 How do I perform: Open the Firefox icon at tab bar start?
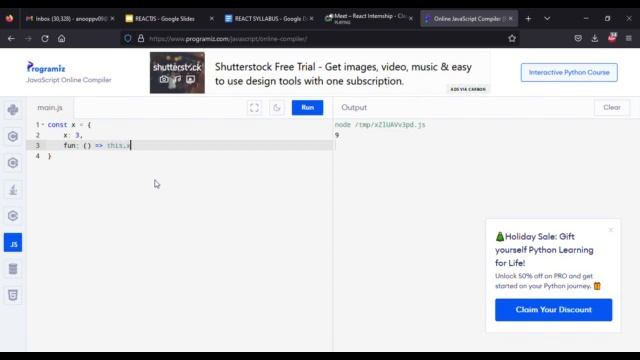click(9, 18)
